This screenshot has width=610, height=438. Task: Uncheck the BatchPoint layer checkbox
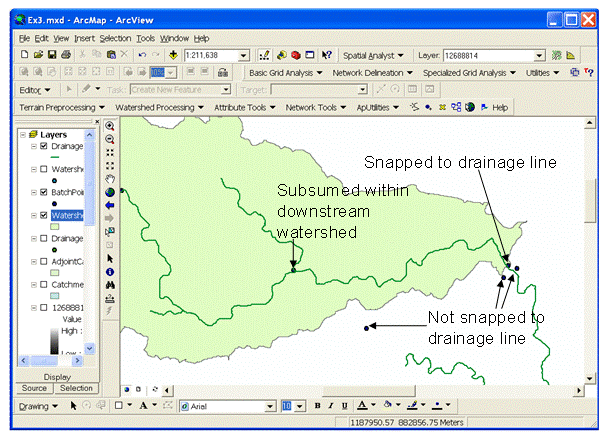(44, 192)
